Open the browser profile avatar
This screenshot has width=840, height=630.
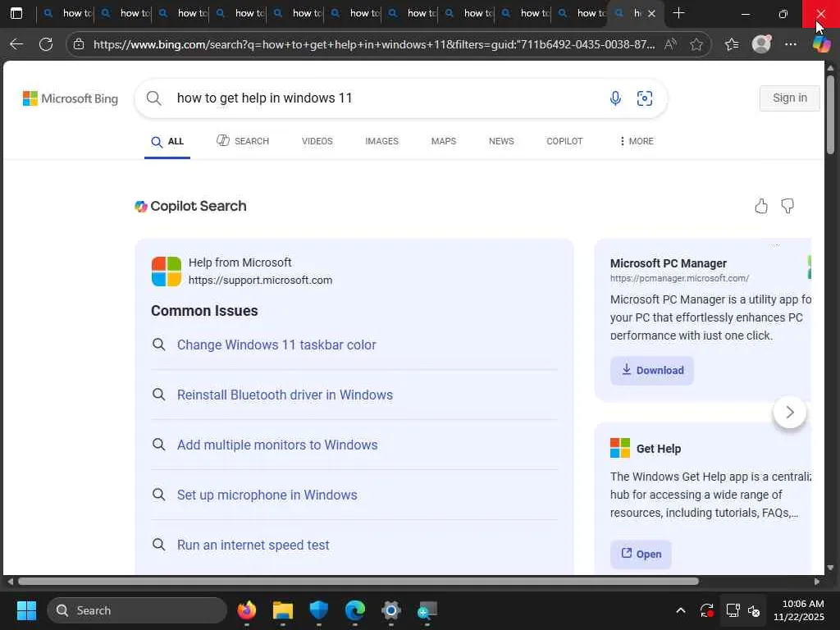tap(761, 44)
